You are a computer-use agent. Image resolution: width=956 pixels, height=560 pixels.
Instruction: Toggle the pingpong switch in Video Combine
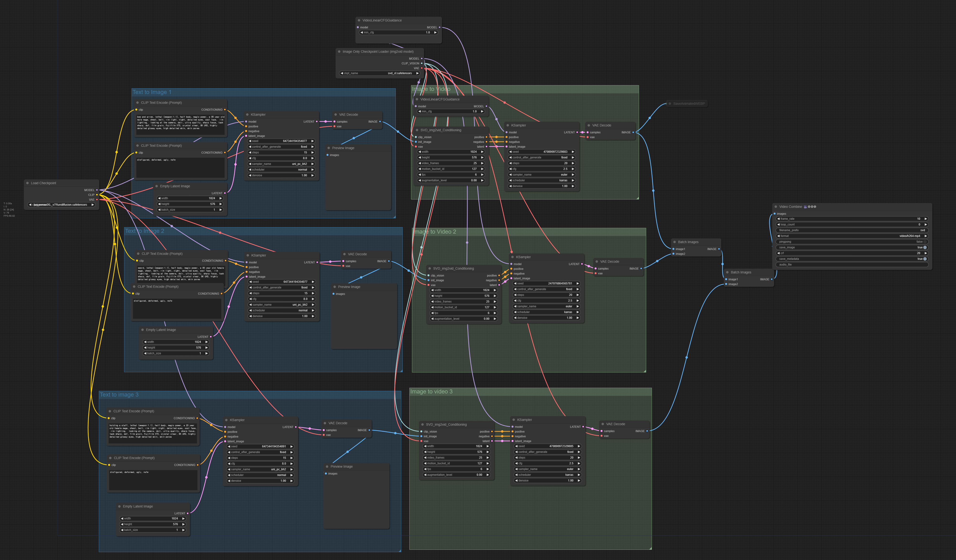[925, 242]
